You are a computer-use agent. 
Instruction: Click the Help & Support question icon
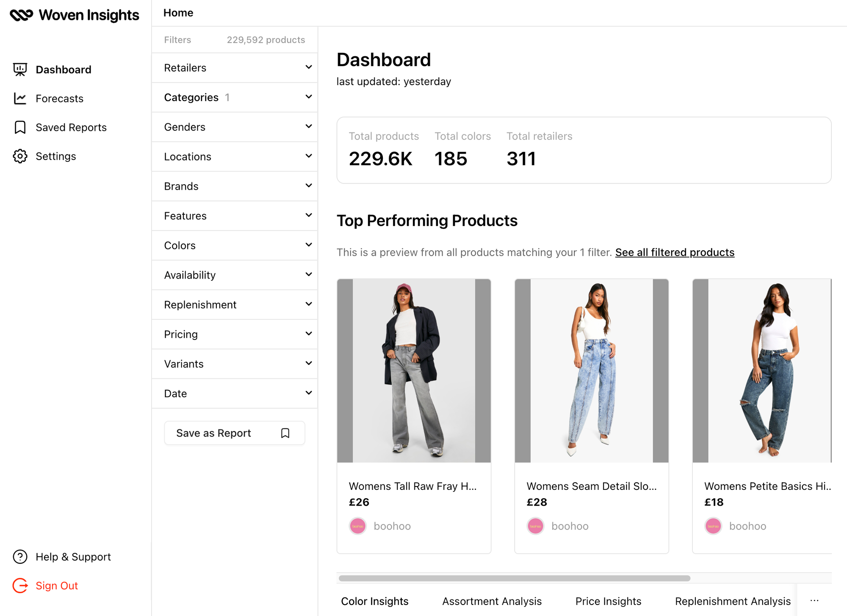pyautogui.click(x=20, y=557)
